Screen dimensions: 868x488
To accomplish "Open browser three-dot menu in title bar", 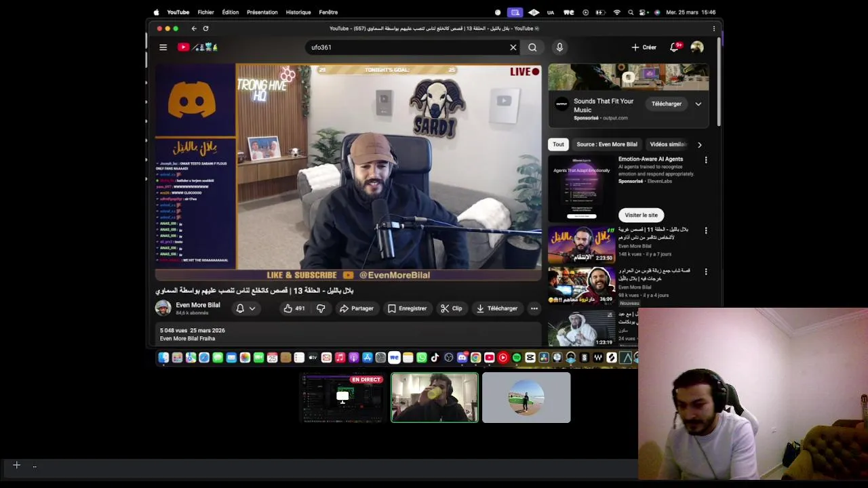I will 714,28.
